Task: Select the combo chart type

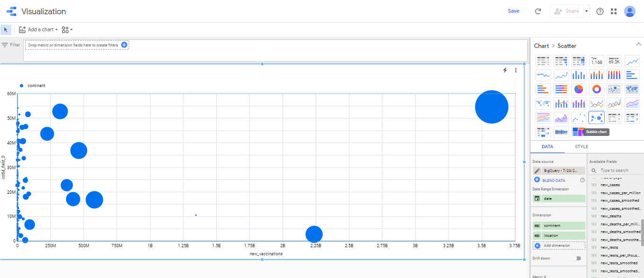Action: (x=561, y=103)
